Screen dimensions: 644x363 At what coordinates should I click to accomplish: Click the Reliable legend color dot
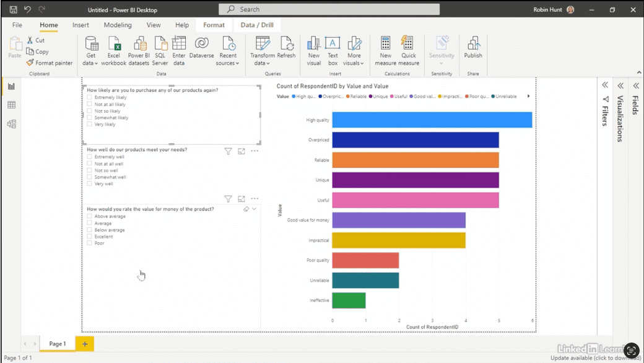pyautogui.click(x=347, y=97)
